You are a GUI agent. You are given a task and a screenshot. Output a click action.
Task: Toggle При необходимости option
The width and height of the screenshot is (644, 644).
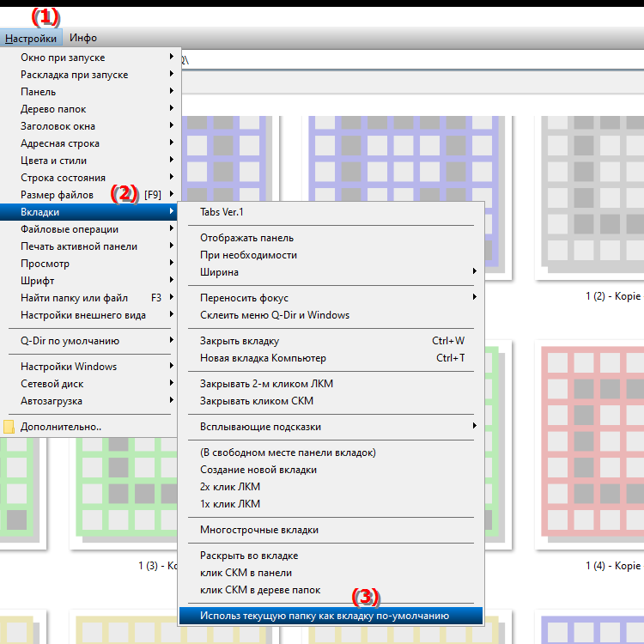(331, 256)
